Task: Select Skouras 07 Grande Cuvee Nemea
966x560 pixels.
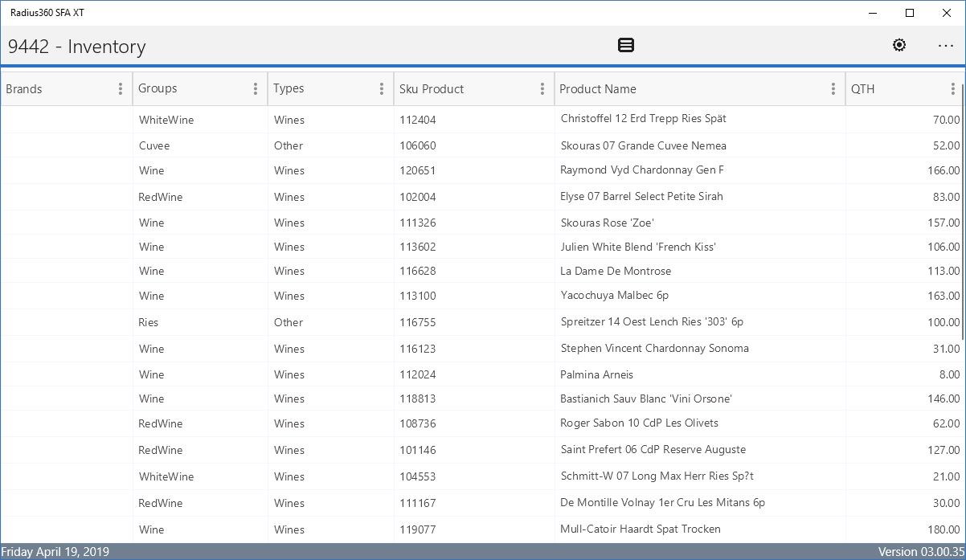Action: pyautogui.click(x=643, y=145)
